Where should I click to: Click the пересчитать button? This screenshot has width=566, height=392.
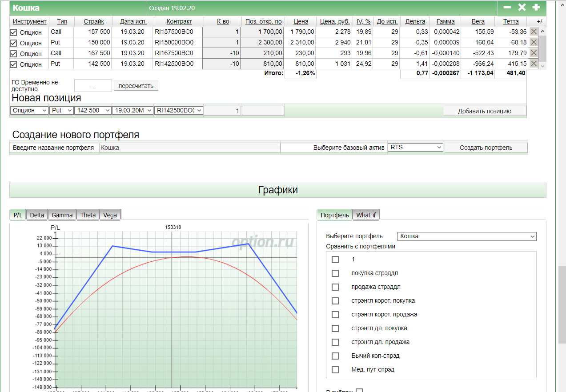(x=136, y=86)
